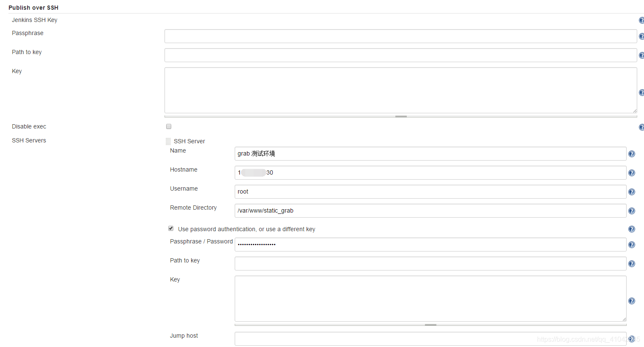Click the Jenkins SSH Key label
Image resolution: width=644 pixels, height=347 pixels.
point(35,20)
